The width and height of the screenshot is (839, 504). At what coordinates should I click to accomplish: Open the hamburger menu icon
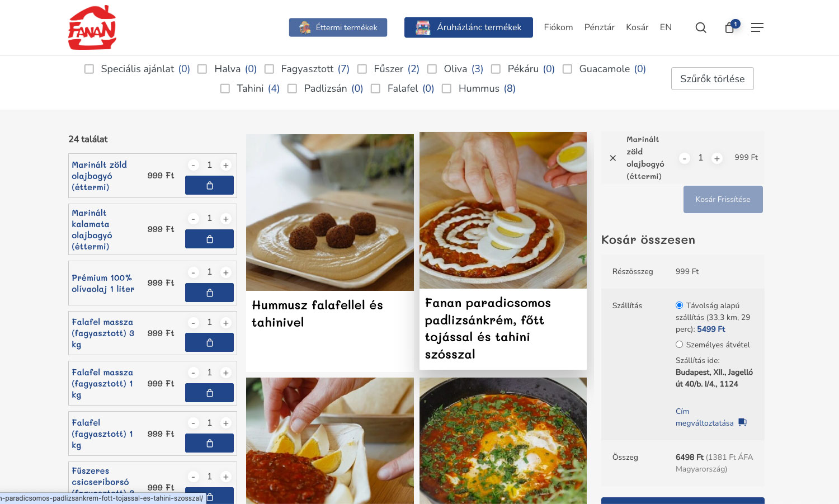click(x=757, y=27)
